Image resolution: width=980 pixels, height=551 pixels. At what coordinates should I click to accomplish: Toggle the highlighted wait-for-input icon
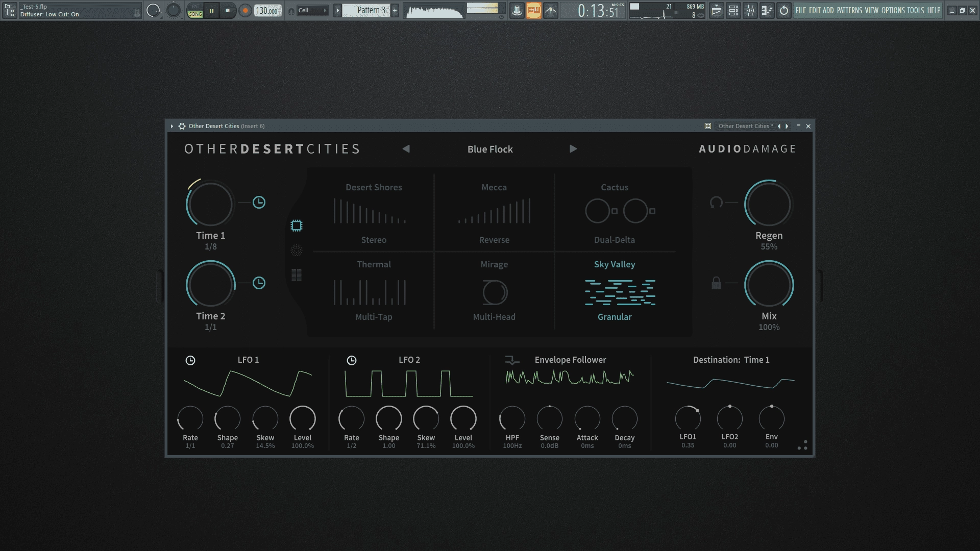pyautogui.click(x=533, y=10)
